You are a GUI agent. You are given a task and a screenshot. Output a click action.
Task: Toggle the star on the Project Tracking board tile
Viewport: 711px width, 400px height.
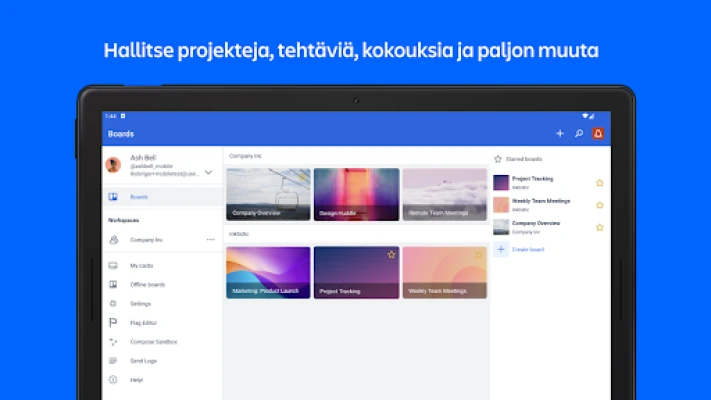(391, 255)
